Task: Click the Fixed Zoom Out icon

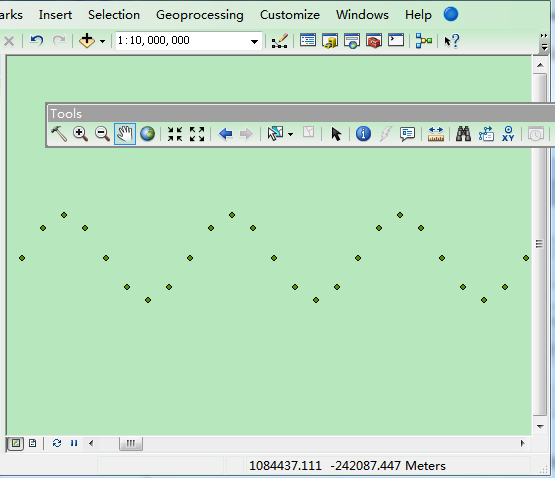Action: coord(197,134)
